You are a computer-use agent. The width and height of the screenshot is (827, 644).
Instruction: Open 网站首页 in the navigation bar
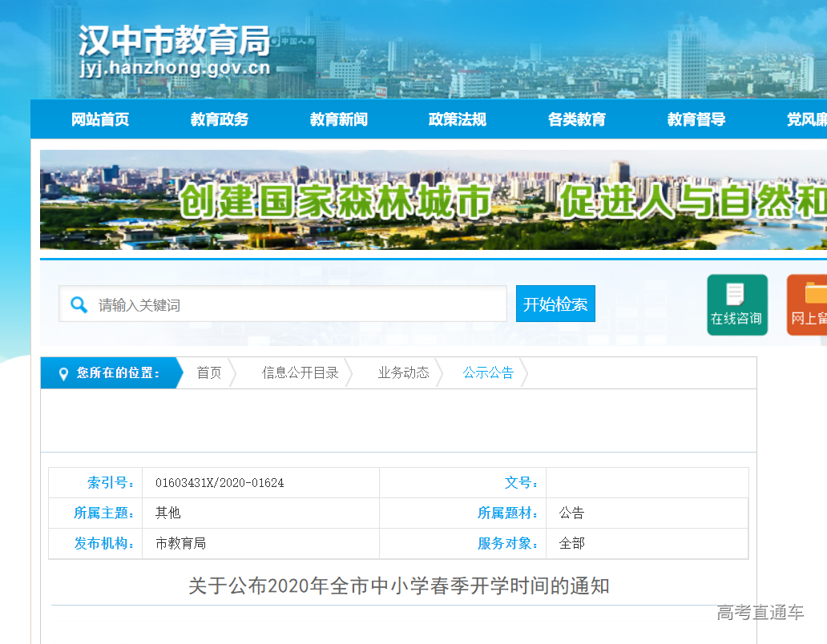pos(100,120)
